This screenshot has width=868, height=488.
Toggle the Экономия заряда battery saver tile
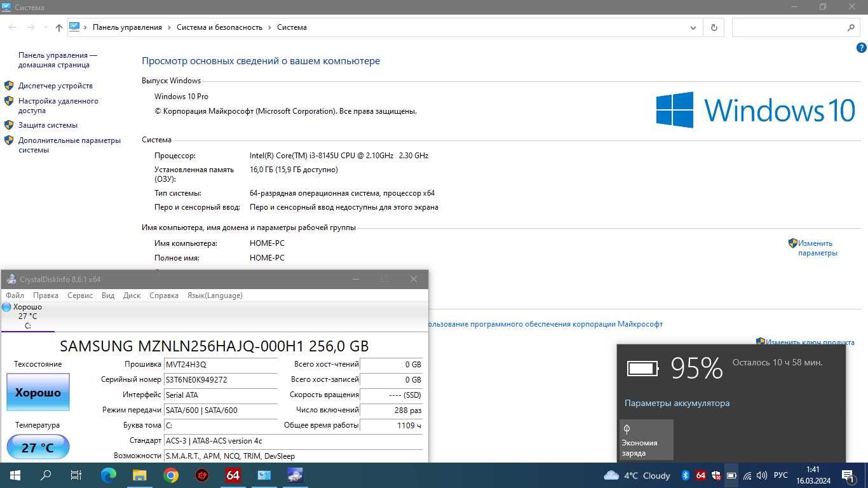coord(646,440)
